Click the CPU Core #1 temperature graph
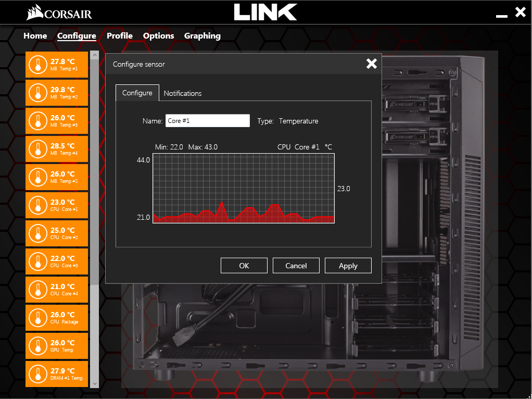 [x=244, y=188]
